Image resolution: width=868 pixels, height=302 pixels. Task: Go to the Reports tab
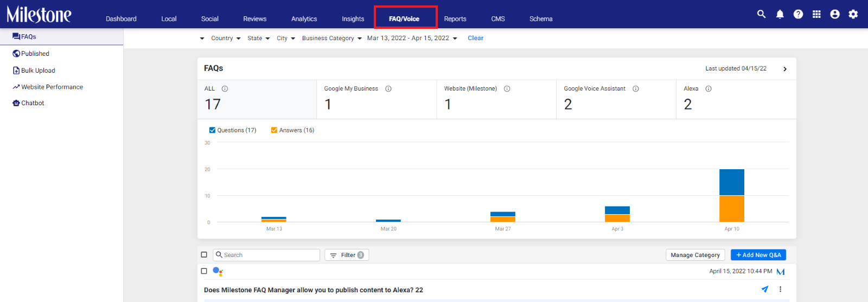(455, 19)
